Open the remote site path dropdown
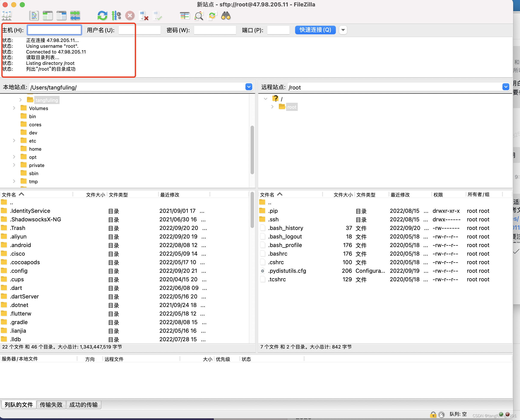 506,87
